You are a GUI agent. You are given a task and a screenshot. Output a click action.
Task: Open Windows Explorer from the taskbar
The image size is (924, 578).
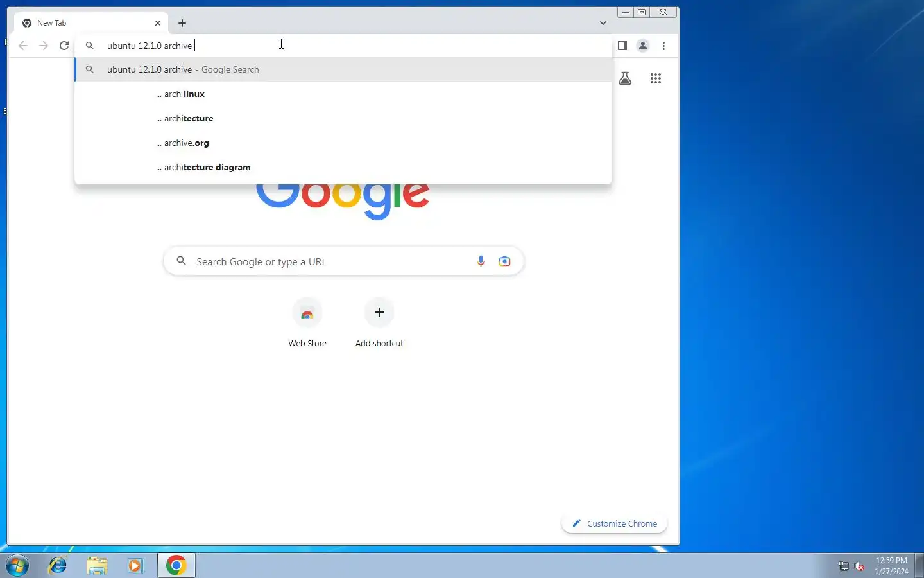(x=97, y=566)
